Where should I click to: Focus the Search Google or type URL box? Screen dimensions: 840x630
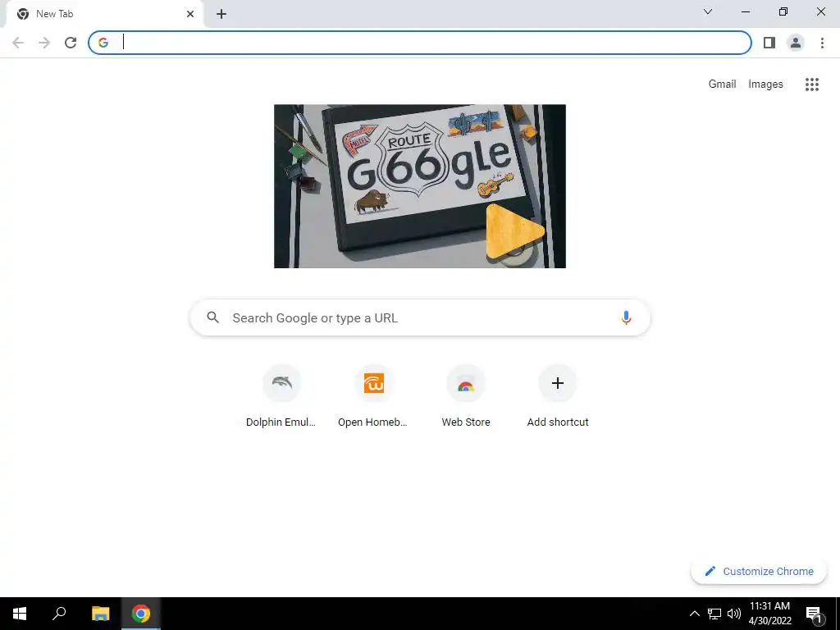[x=420, y=317]
